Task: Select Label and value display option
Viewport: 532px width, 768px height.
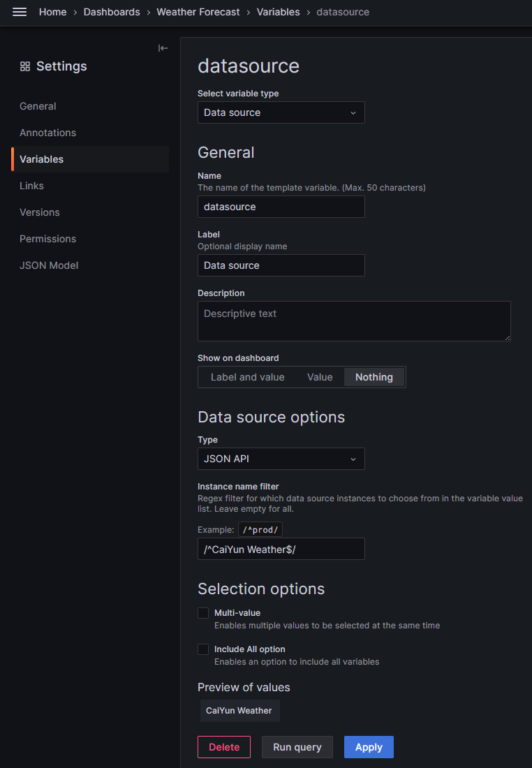Action: point(247,377)
